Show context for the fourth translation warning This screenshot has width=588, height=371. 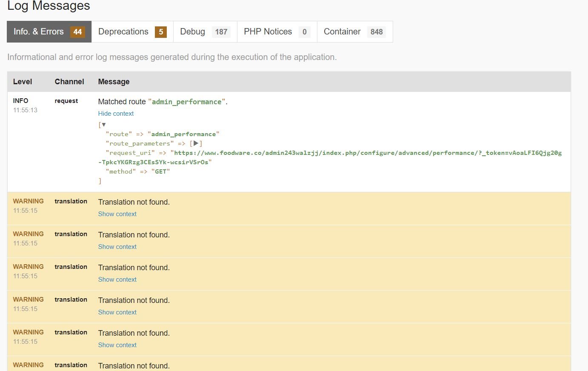[x=117, y=312]
